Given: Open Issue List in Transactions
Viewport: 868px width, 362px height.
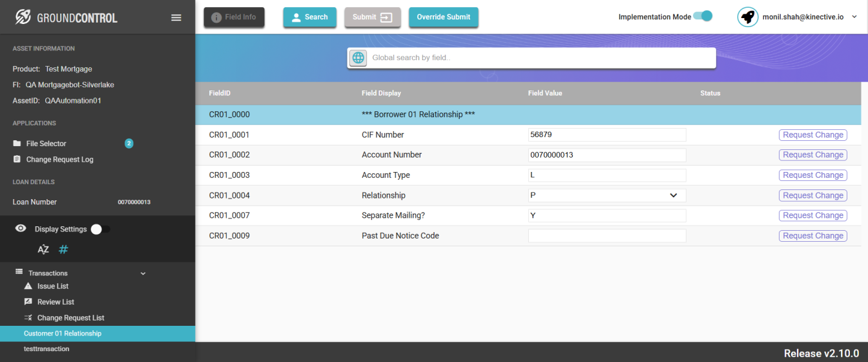Looking at the screenshot, I should click(x=52, y=286).
